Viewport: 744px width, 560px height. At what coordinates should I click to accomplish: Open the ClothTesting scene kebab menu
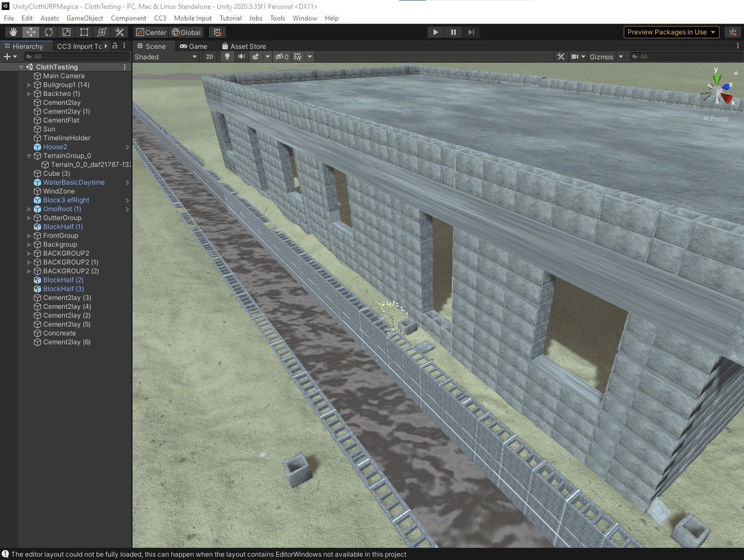125,67
